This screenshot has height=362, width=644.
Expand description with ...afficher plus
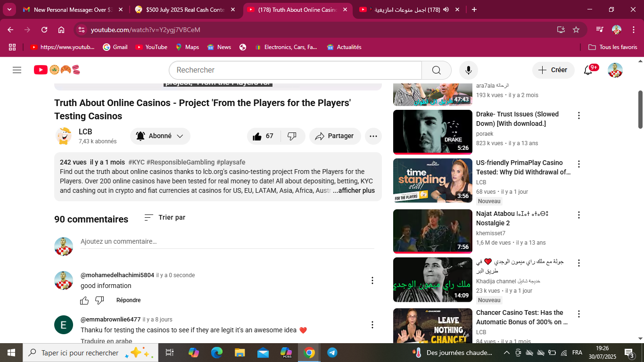point(354,191)
